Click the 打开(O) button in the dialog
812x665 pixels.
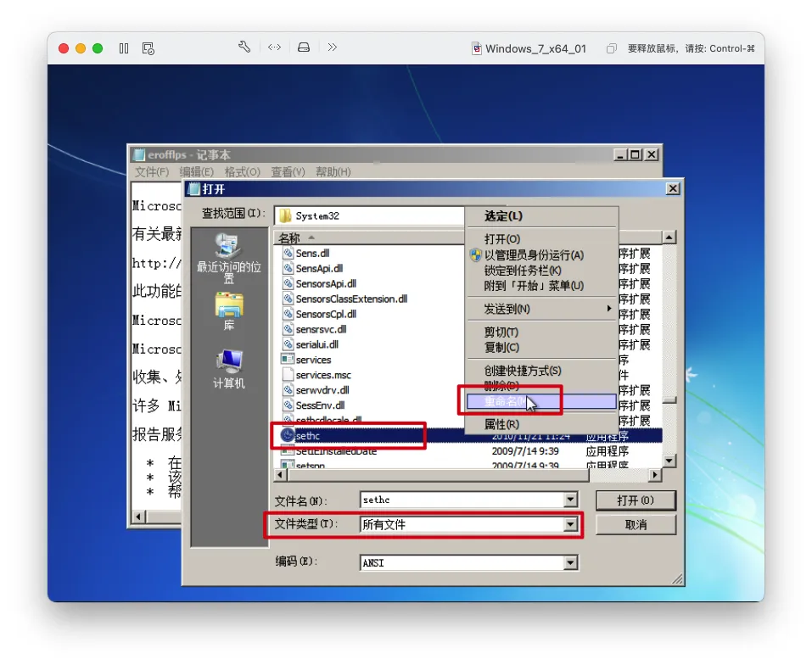point(636,500)
